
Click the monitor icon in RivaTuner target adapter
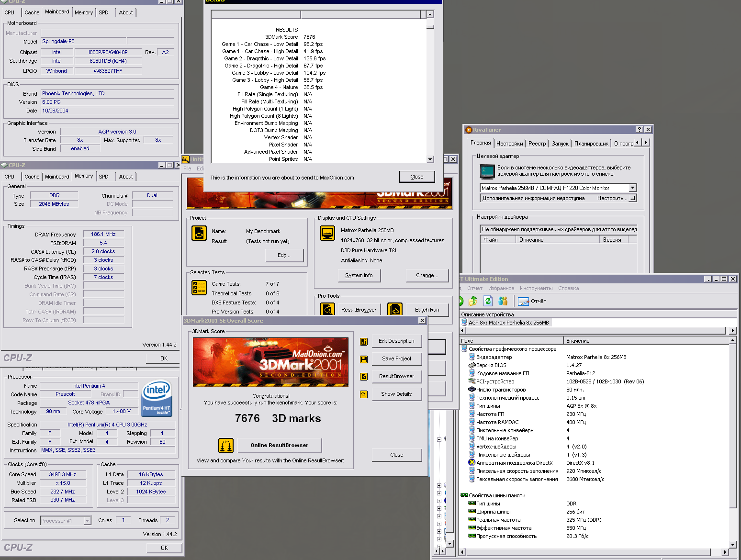487,171
